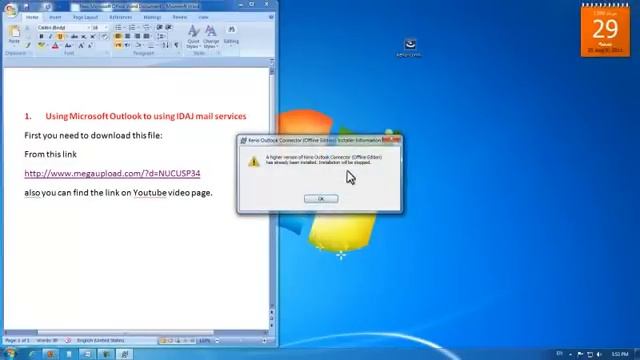Toggle Subscript formatting in Word
The height and width of the screenshot is (360, 640).
(x=84, y=36)
